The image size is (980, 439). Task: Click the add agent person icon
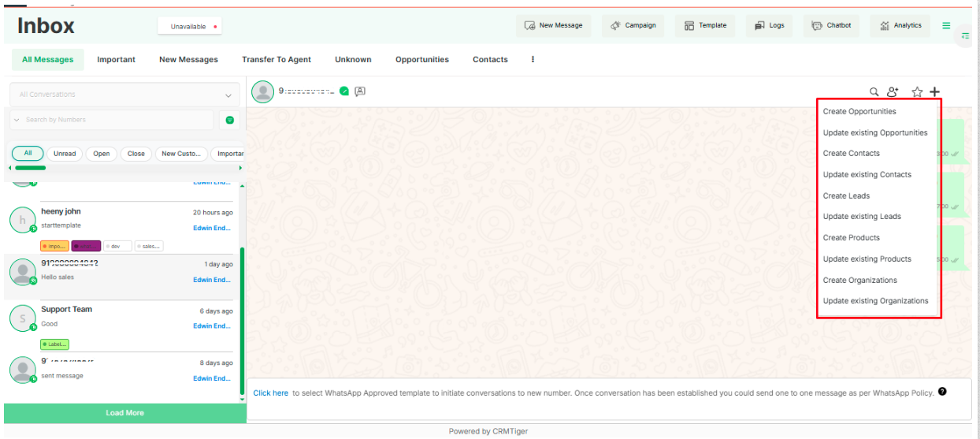coord(893,92)
